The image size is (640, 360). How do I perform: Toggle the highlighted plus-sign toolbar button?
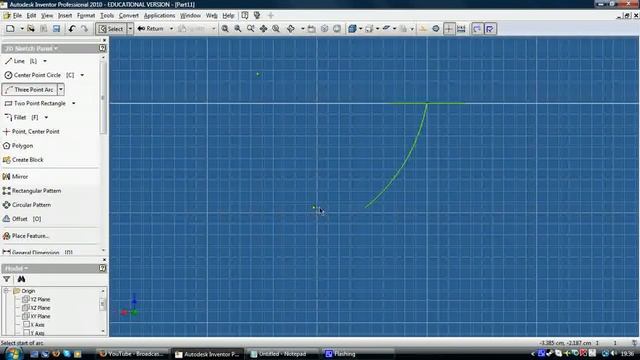click(x=448, y=29)
